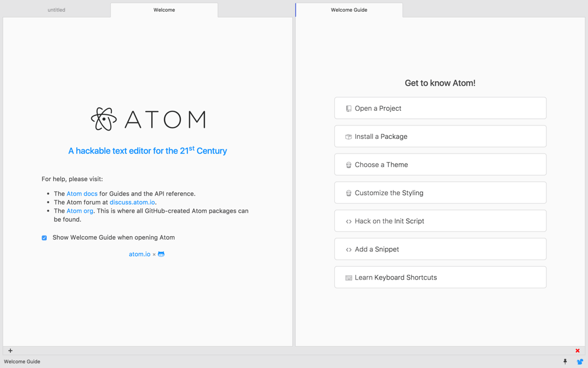Viewport: 588px width, 368px height.
Task: Click the red X icon in the bottom bar
Action: pyautogui.click(x=577, y=351)
